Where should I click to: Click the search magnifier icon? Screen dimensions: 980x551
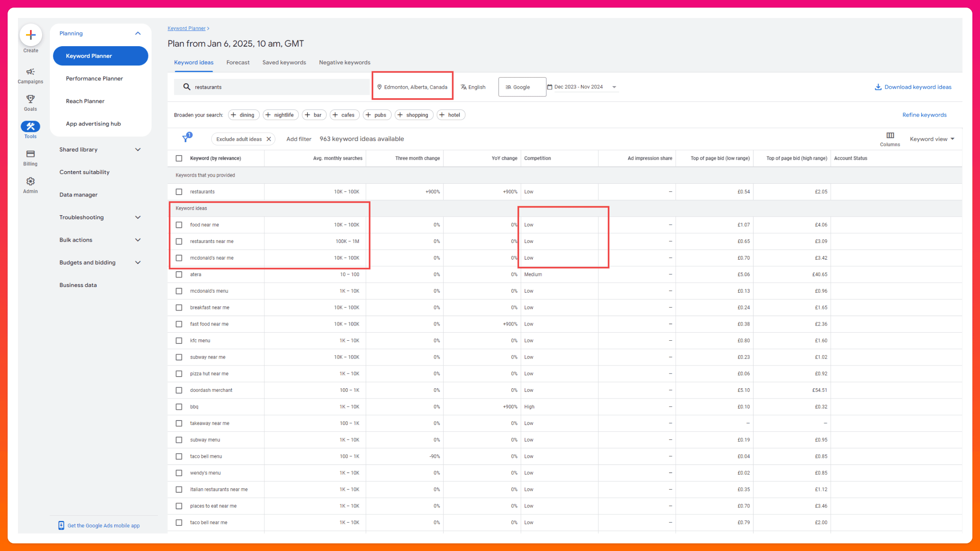coord(187,87)
